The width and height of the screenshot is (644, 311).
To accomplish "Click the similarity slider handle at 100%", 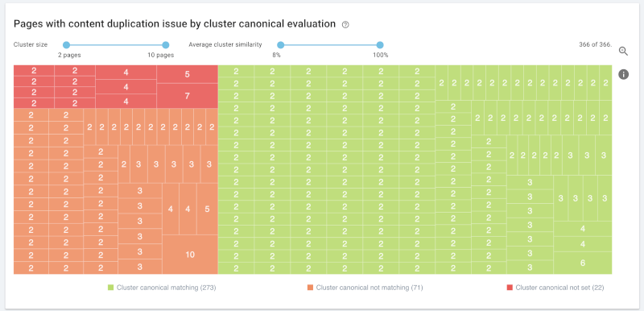I will 380,45.
